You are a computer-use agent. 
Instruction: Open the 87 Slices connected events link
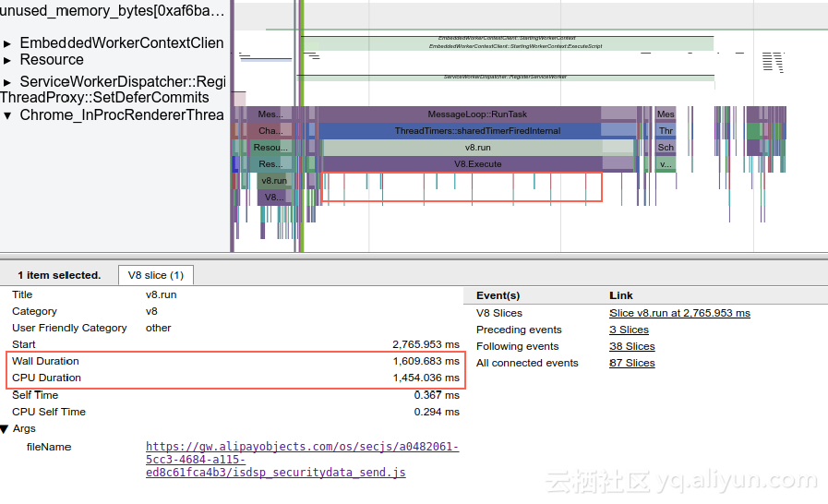click(x=631, y=363)
